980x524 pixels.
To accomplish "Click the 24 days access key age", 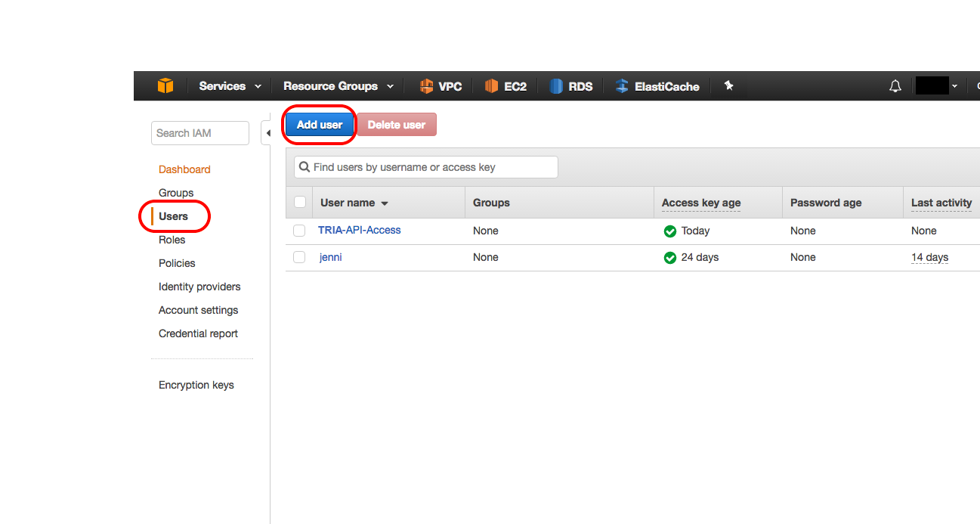I will (x=700, y=258).
